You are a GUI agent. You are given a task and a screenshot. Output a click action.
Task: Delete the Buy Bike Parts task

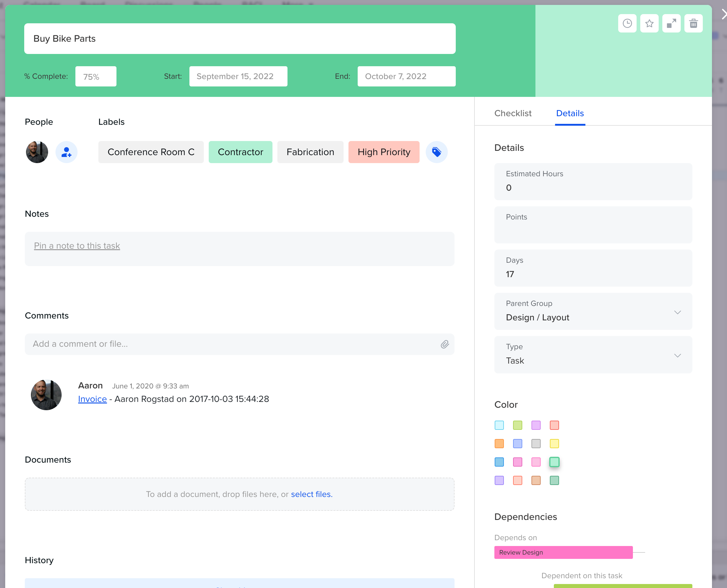(x=694, y=23)
